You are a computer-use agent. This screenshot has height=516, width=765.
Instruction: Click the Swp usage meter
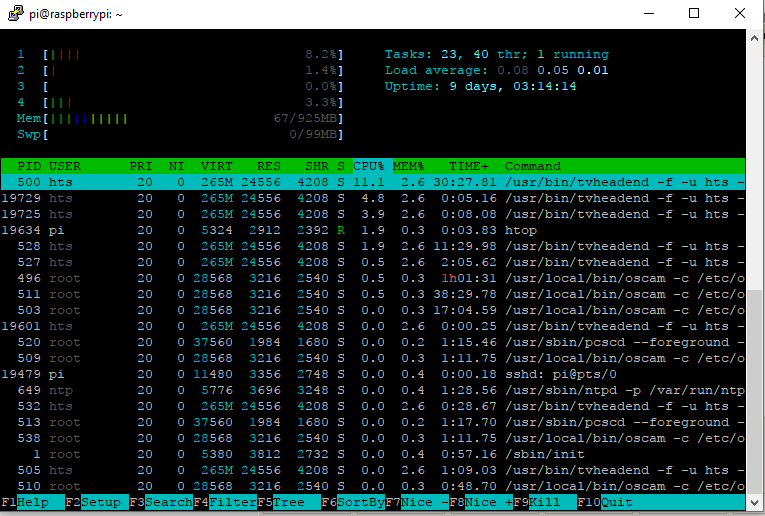click(181, 134)
